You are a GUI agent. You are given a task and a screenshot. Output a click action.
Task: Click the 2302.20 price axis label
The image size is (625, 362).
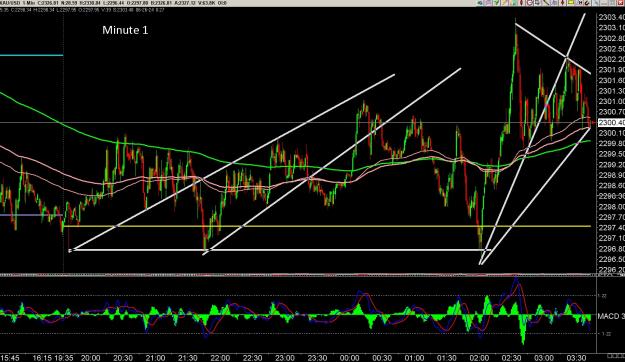(611, 59)
